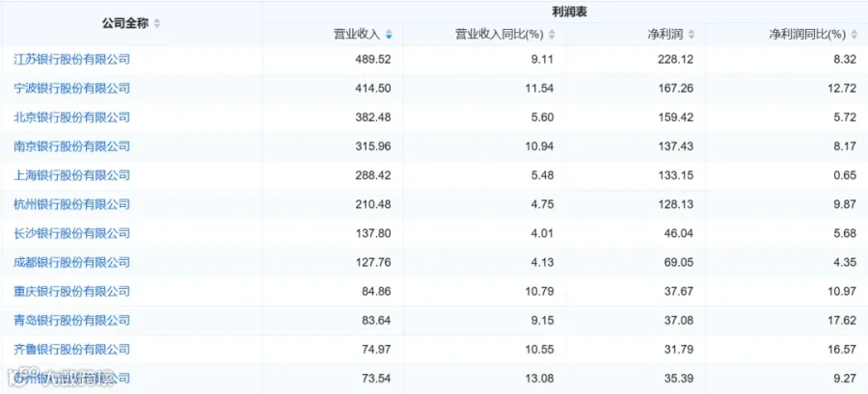This screenshot has height=394, width=868.
Task: Select revenue growth cell 13.08
Action: pyautogui.click(x=538, y=379)
